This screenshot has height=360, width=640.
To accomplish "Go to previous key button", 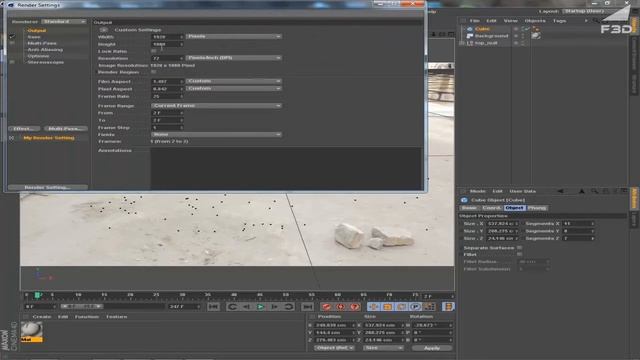I will [233, 307].
